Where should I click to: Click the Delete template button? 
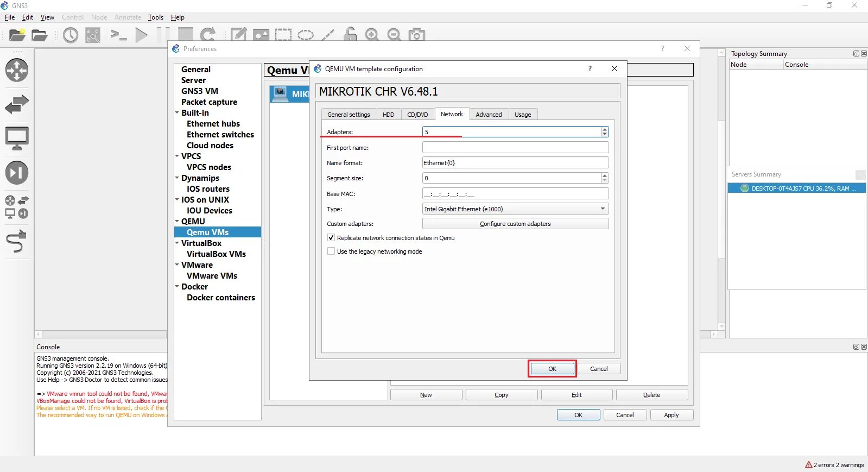coord(651,395)
